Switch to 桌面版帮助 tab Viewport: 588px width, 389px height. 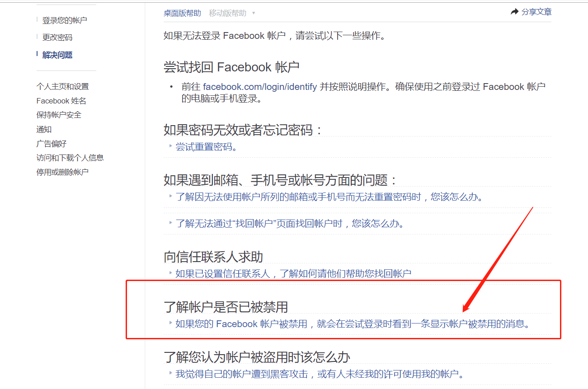(x=182, y=13)
